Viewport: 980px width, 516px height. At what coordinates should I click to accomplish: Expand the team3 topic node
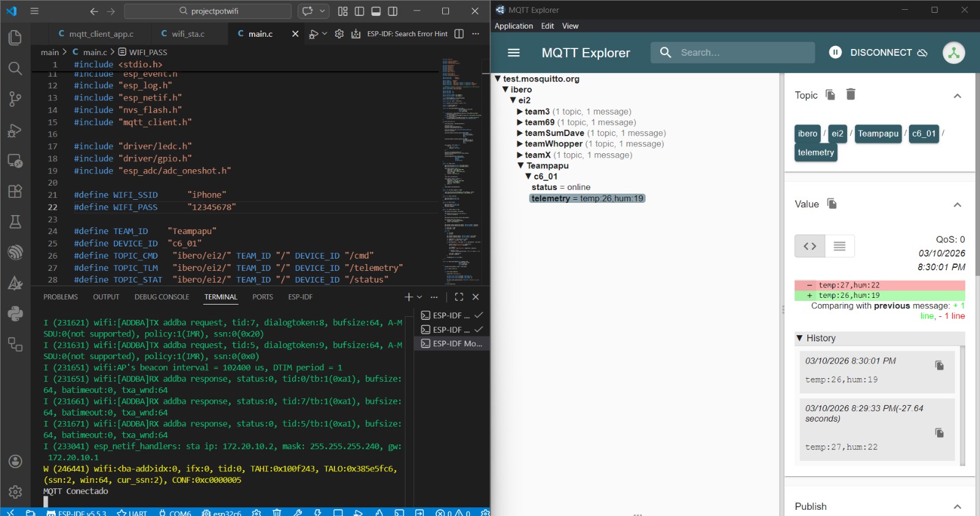(x=520, y=112)
